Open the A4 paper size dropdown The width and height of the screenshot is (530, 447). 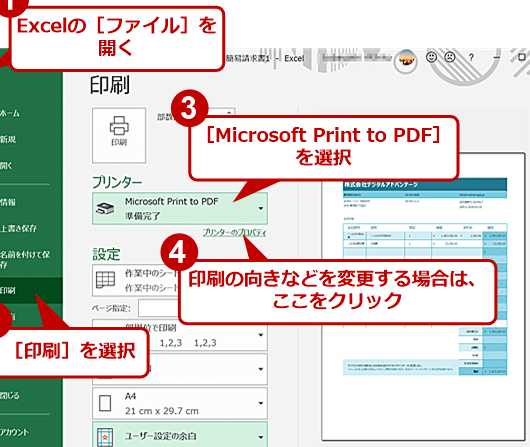[x=180, y=403]
